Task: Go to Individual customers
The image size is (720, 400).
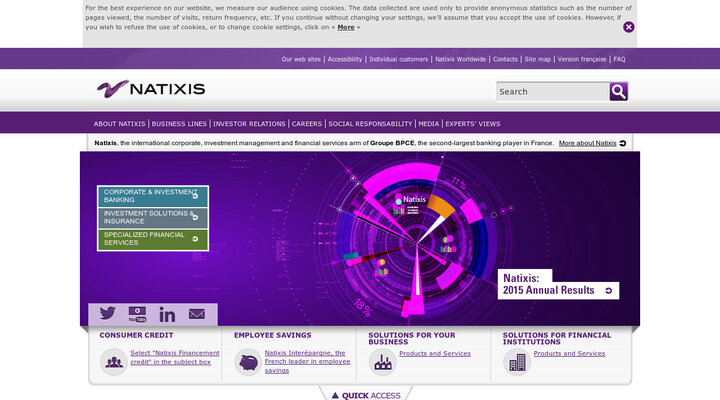Action: tap(399, 59)
